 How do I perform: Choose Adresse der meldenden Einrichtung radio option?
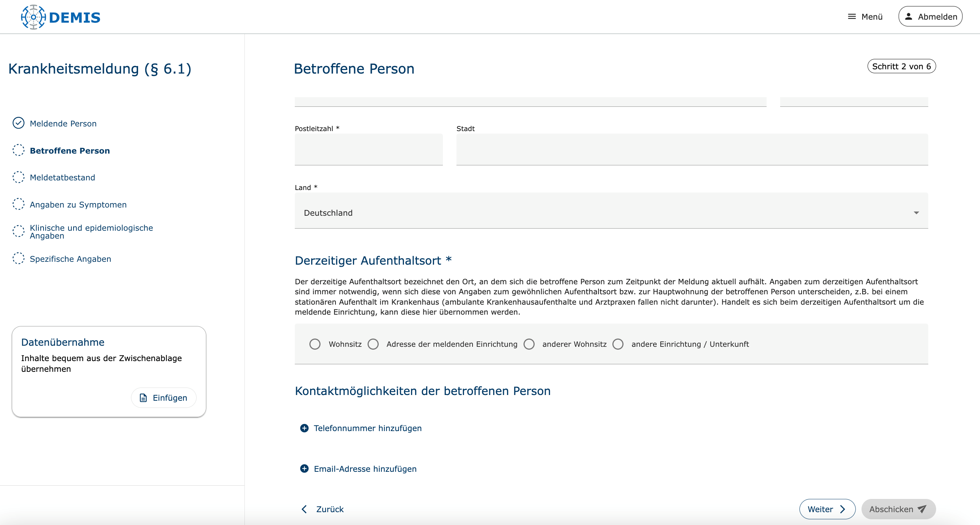pos(373,344)
